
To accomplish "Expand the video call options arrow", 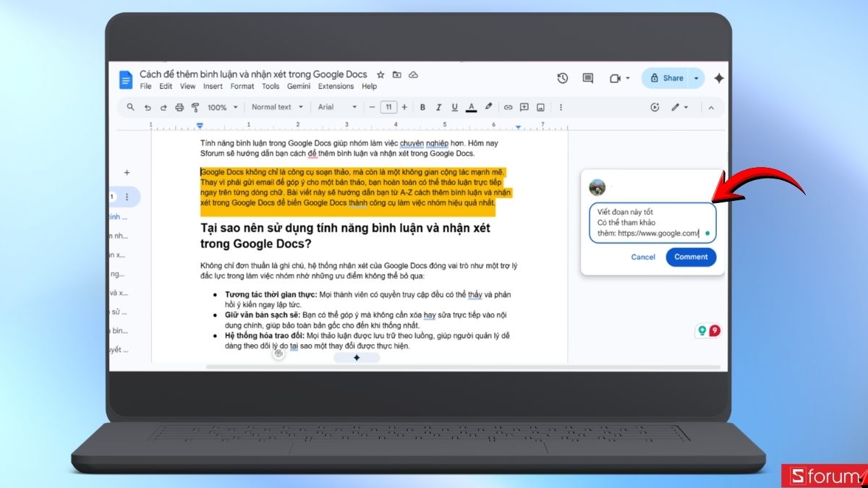I will tap(628, 78).
